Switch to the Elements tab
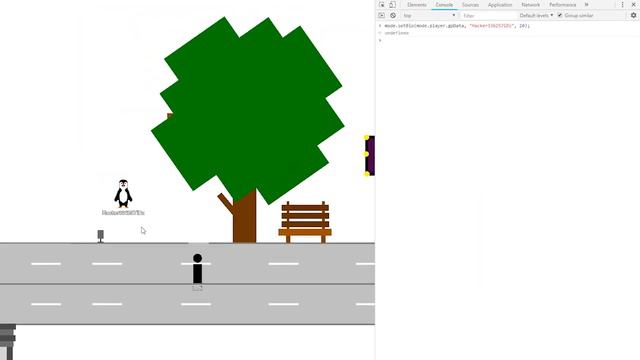 tap(417, 5)
